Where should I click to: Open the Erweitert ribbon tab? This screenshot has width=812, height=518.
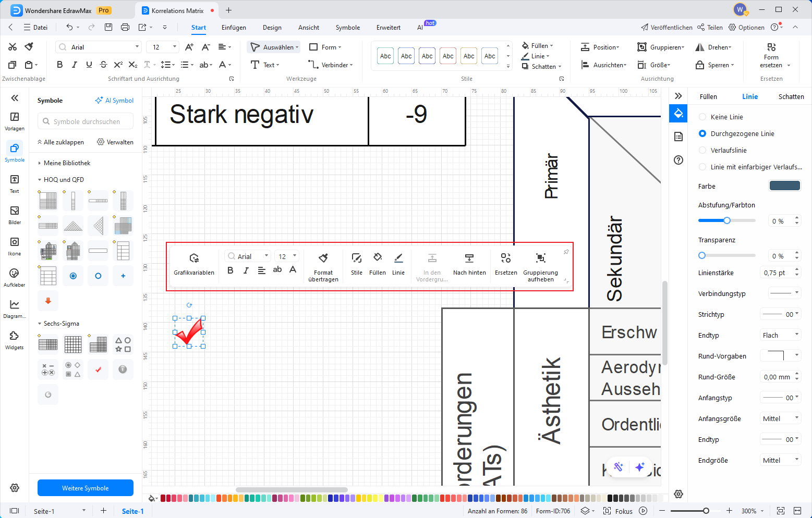(x=389, y=28)
